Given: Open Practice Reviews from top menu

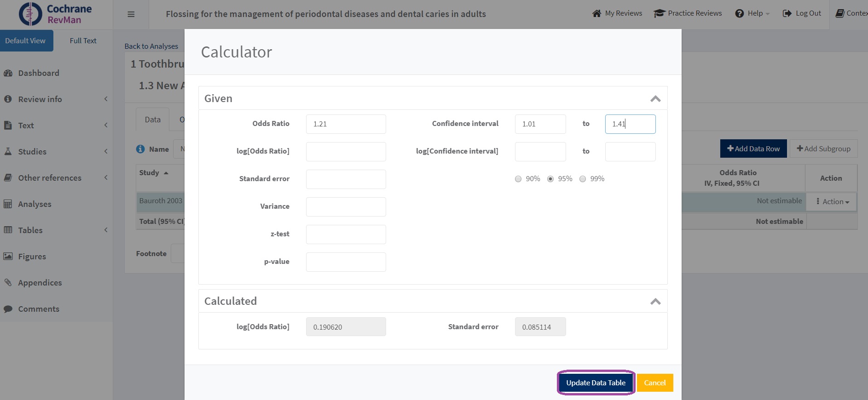Looking at the screenshot, I should (x=688, y=13).
